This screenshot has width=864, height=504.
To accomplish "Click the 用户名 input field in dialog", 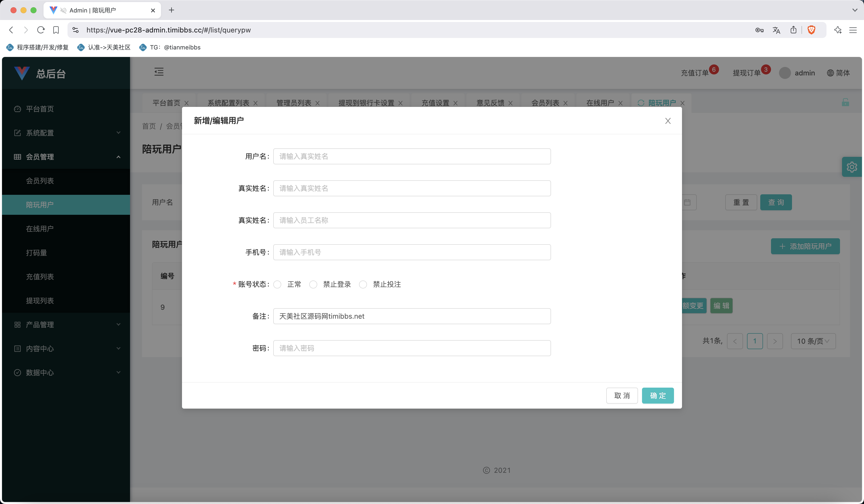I will (412, 156).
